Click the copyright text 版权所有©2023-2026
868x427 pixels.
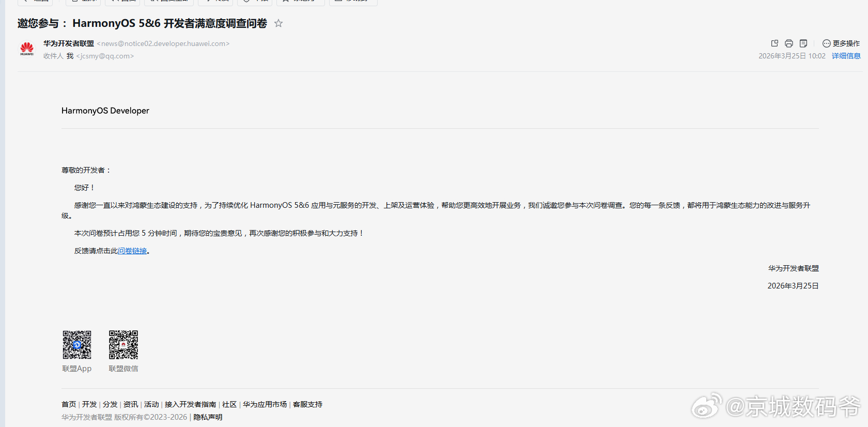click(151, 417)
